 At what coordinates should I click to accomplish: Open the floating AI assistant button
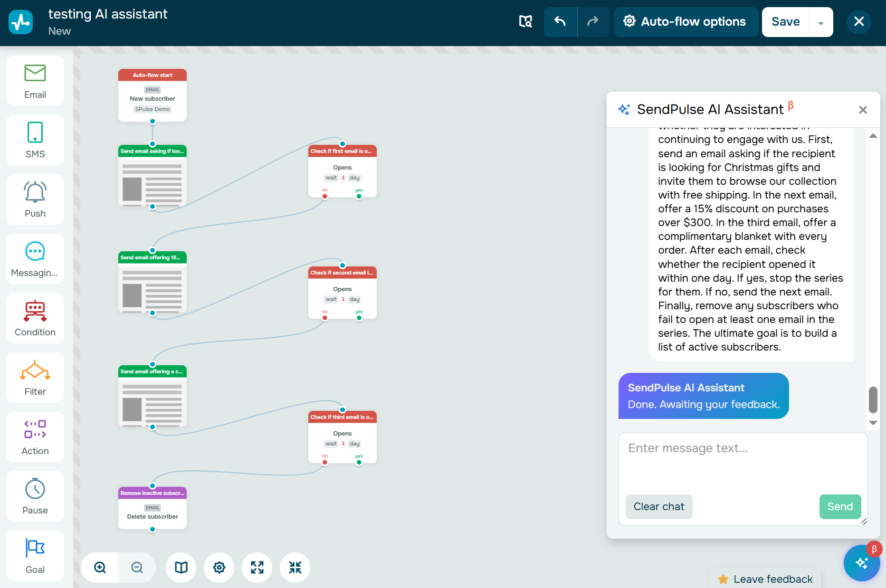[862, 563]
